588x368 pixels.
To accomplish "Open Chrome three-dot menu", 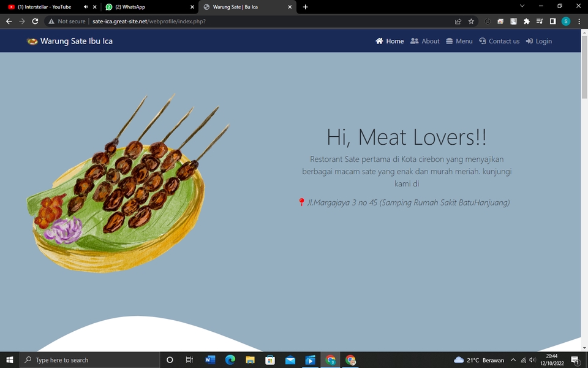I will 579,21.
